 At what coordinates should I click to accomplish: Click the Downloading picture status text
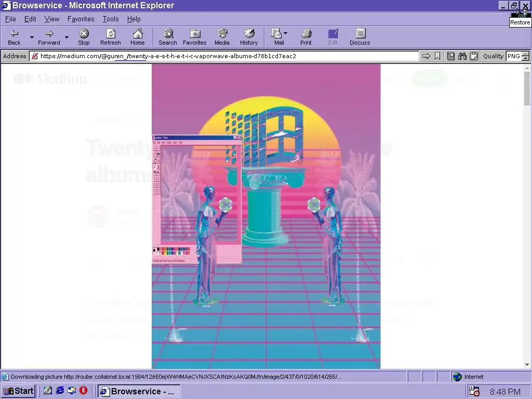point(176,377)
